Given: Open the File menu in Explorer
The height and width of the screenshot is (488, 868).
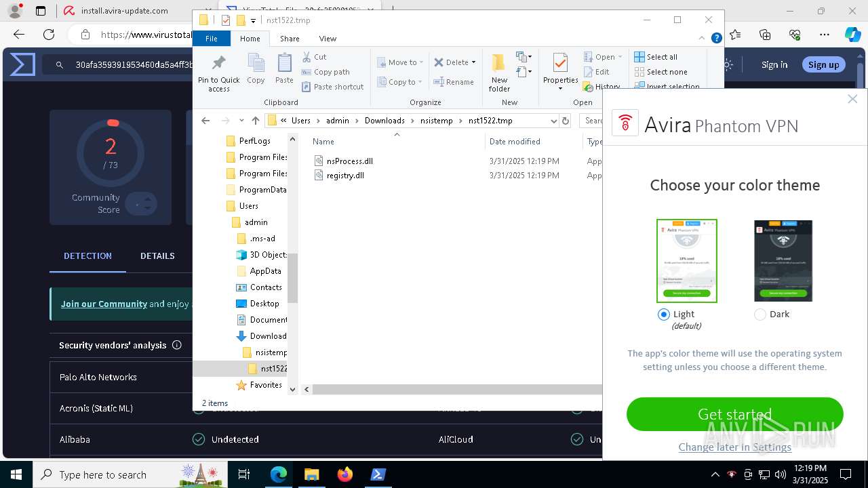Looking at the screenshot, I should (x=212, y=39).
